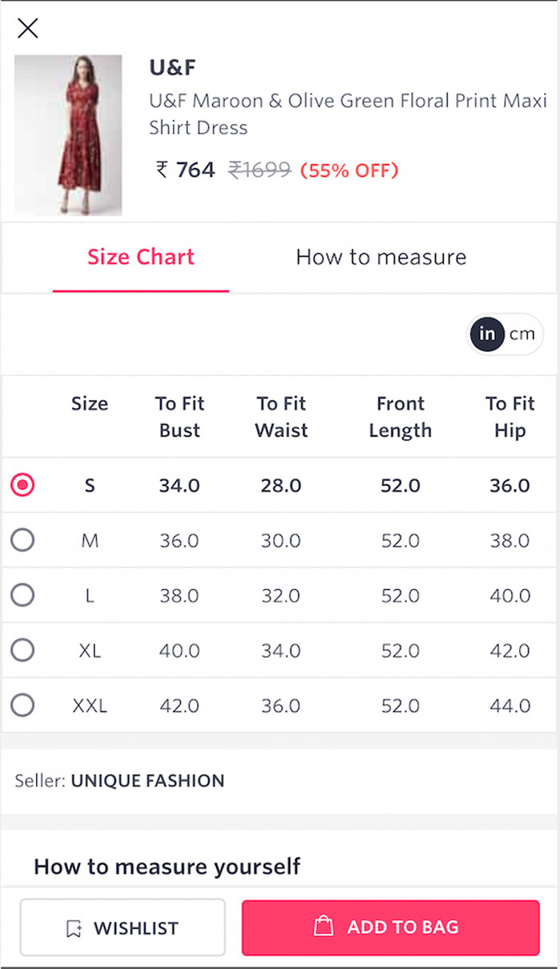Screen dimensions: 560x969
Task: Switch units to cm
Action: coord(522,334)
